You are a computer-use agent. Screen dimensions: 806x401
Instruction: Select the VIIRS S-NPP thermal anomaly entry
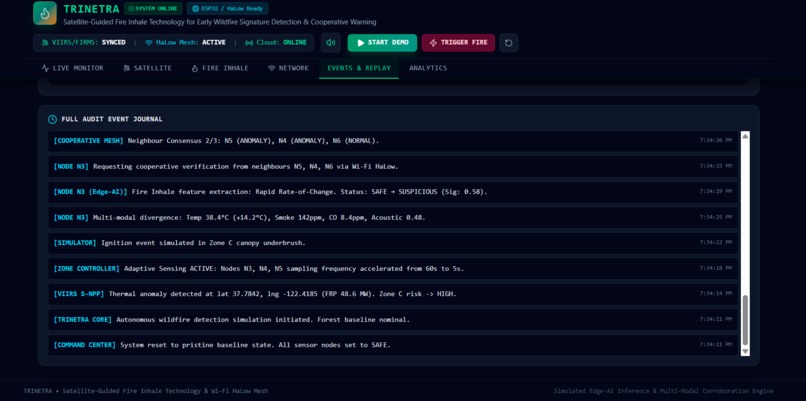point(393,294)
